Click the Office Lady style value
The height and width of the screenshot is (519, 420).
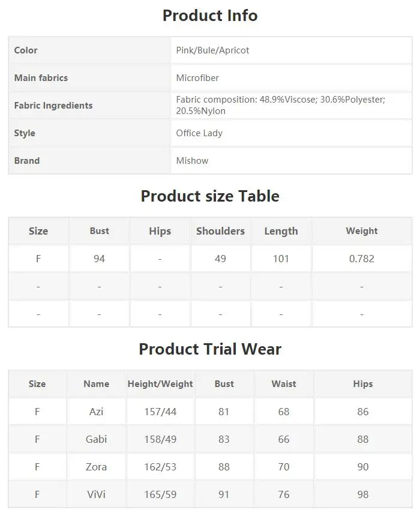click(x=199, y=133)
